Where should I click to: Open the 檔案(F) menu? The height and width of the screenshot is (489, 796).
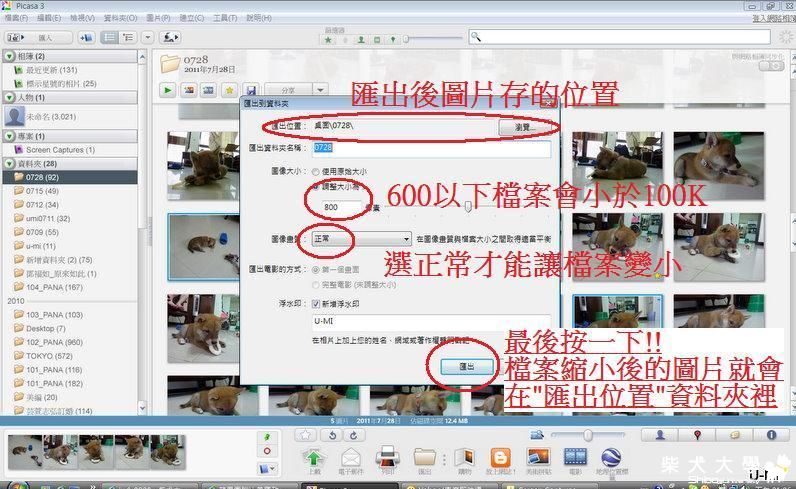point(17,18)
